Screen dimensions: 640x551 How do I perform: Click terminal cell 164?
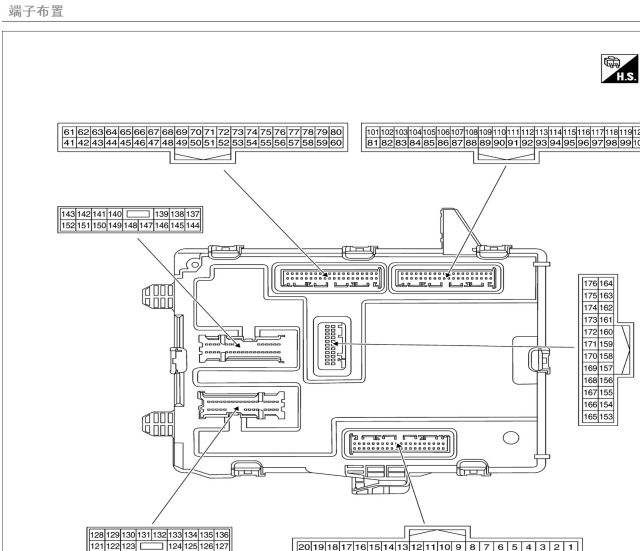pyautogui.click(x=606, y=283)
